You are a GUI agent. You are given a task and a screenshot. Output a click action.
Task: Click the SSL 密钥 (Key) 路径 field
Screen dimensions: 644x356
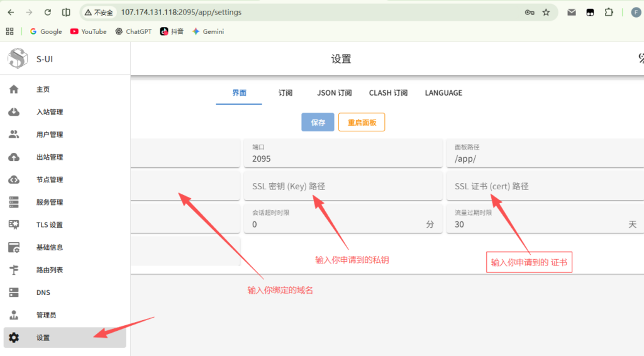click(343, 187)
